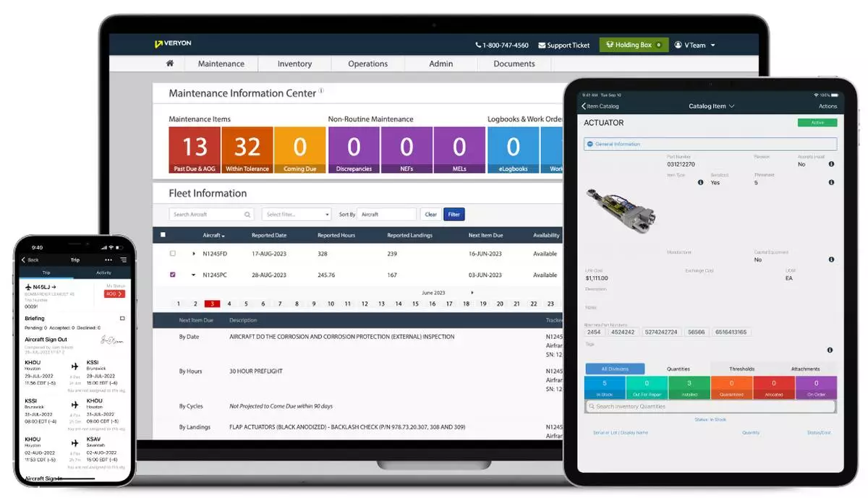This screenshot has height=498, width=868.
Task: Click the red Past Due & AOG tile
Action: click(x=195, y=150)
